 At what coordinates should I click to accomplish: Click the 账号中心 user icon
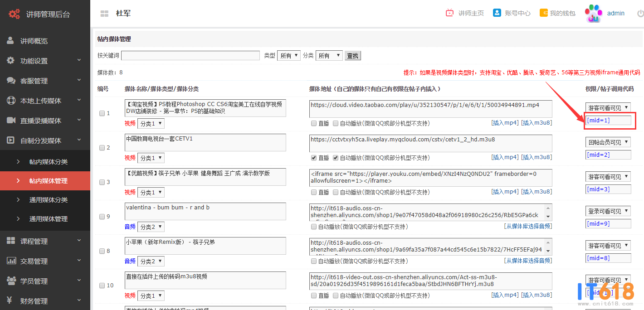click(497, 13)
